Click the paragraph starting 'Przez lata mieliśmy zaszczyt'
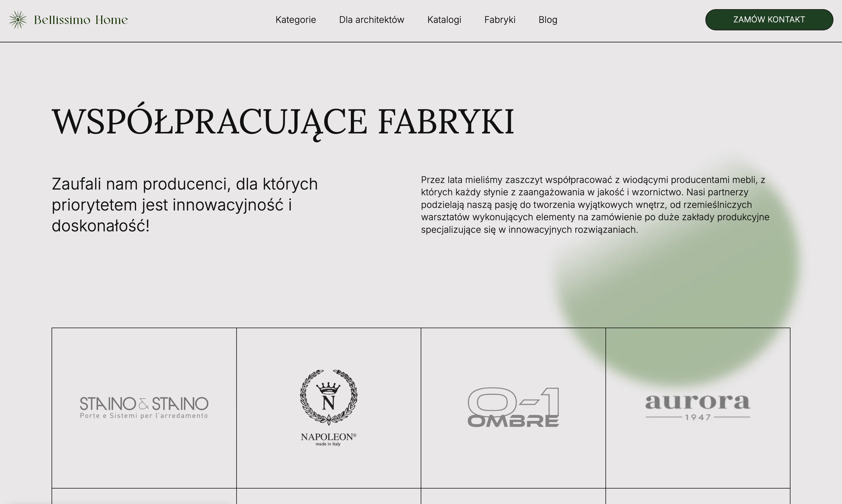This screenshot has height=504, width=842. click(x=595, y=205)
